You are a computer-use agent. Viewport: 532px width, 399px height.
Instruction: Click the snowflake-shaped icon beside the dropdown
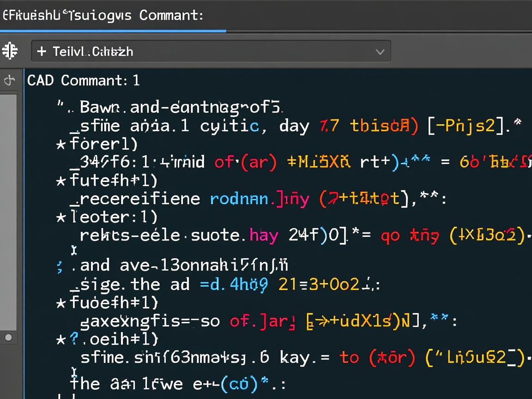(10, 51)
